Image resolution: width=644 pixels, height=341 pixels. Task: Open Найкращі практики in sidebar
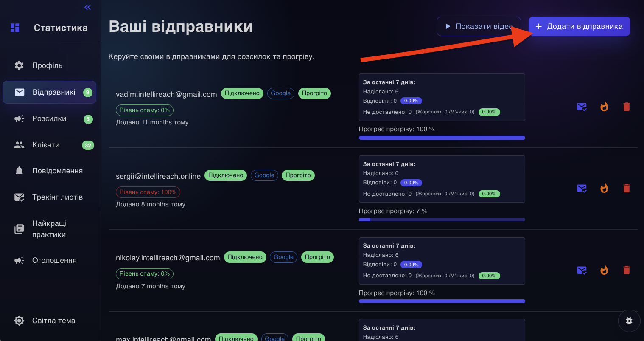point(49,229)
